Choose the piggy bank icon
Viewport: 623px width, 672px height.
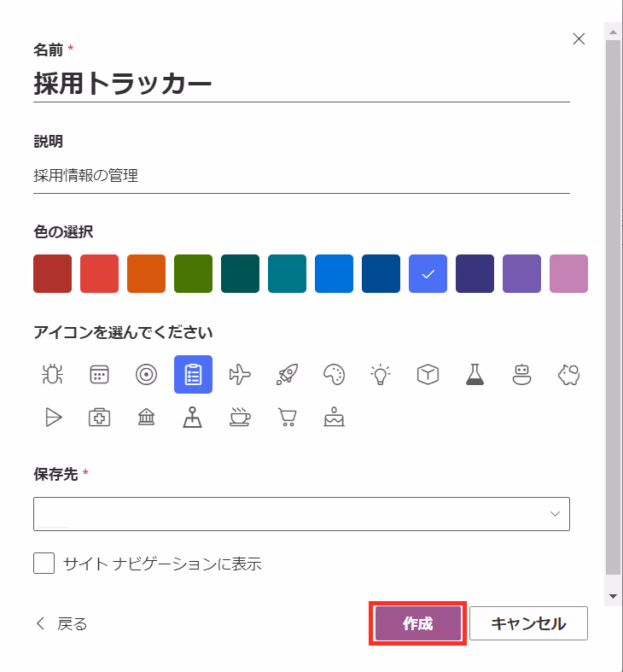[x=568, y=375]
